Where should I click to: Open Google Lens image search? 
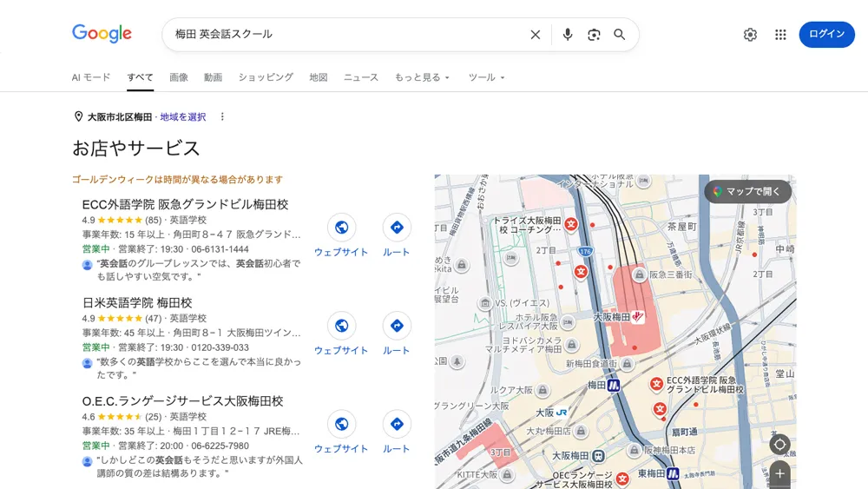594,35
